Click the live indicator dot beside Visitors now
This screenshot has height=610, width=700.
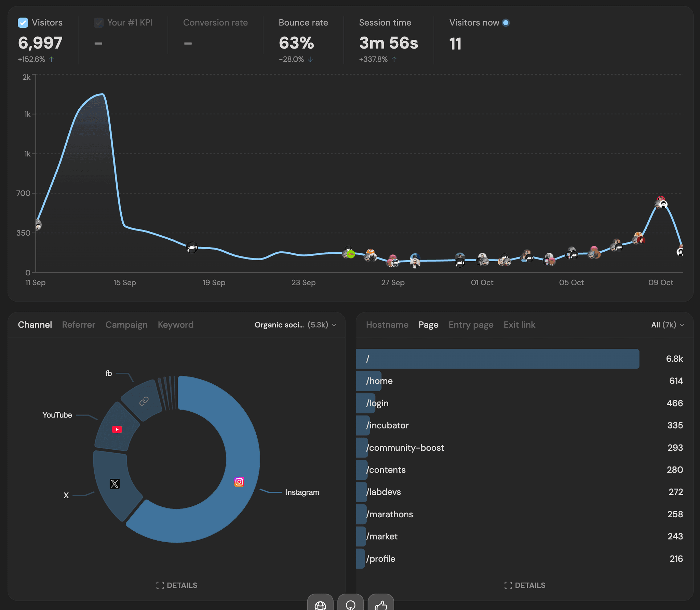506,23
